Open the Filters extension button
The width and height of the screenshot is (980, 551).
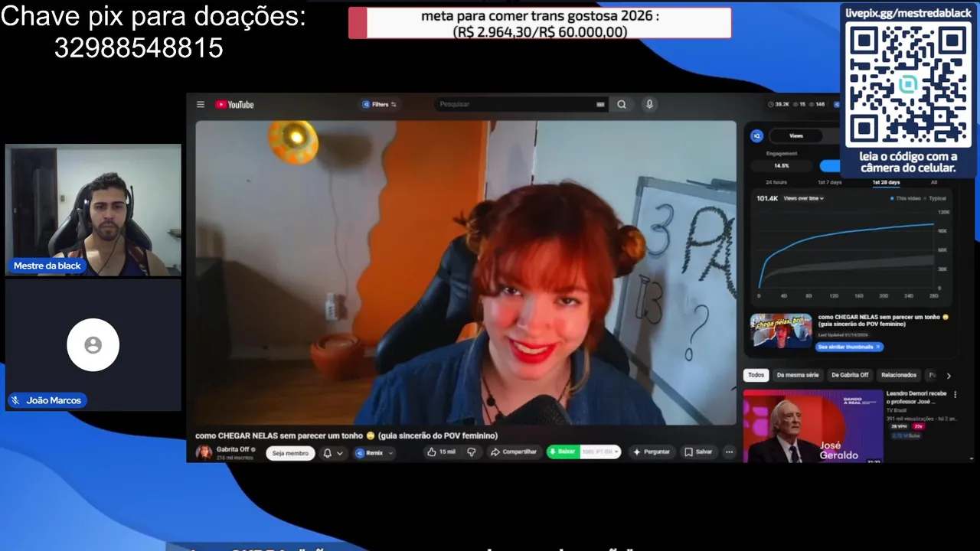point(380,104)
